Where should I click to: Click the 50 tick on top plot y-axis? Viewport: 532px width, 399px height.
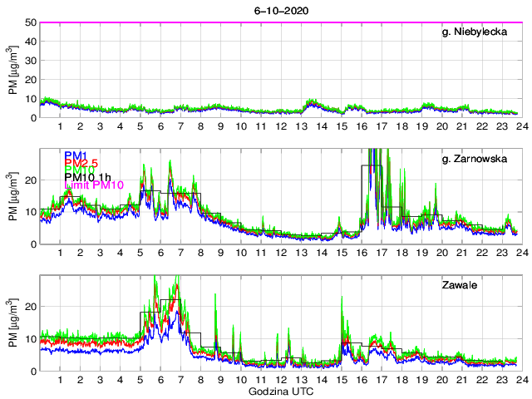pos(29,22)
